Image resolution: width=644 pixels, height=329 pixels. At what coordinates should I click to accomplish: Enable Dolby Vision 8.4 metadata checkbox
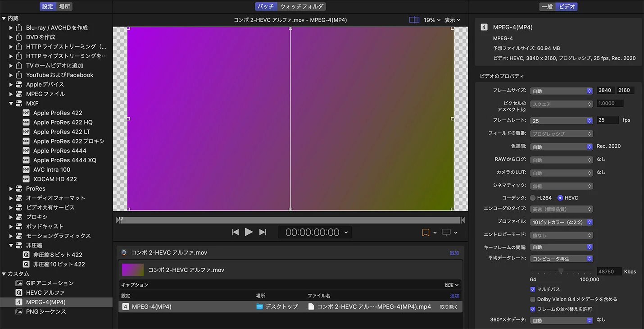[533, 299]
